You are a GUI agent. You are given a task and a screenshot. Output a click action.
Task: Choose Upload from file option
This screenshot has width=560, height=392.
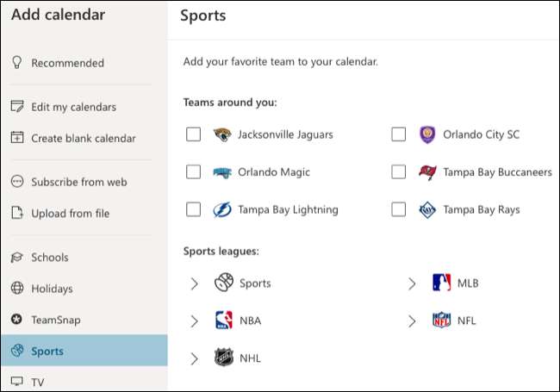70,213
